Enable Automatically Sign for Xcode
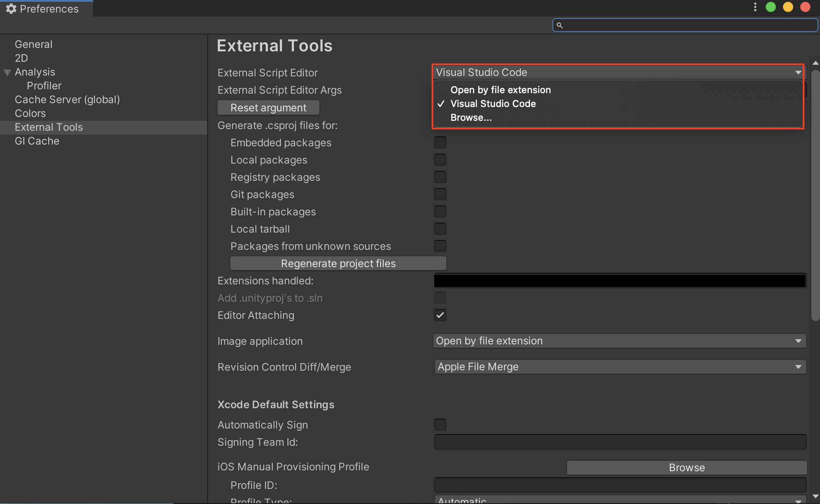The width and height of the screenshot is (820, 504). pyautogui.click(x=440, y=425)
